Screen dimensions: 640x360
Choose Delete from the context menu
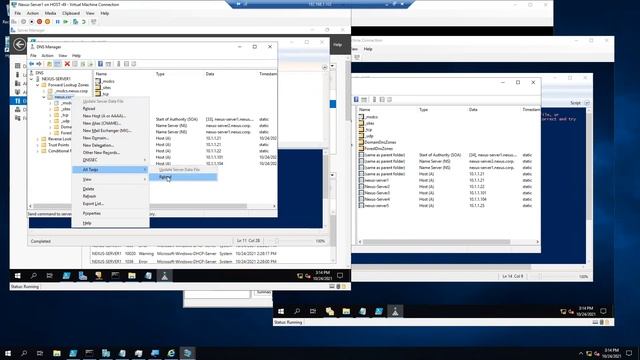coord(89,189)
